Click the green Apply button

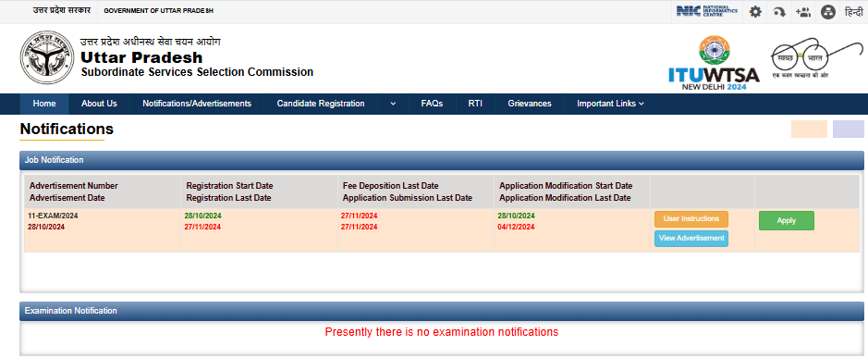(x=786, y=220)
